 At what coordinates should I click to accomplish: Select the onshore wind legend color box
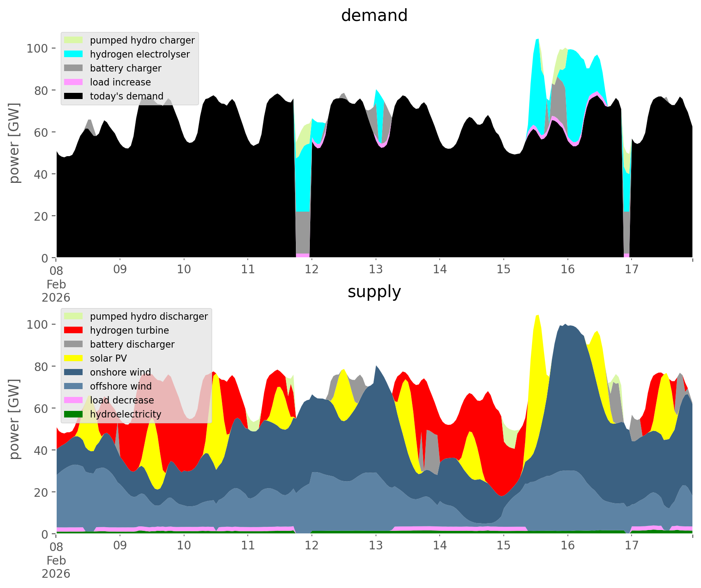coord(74,372)
